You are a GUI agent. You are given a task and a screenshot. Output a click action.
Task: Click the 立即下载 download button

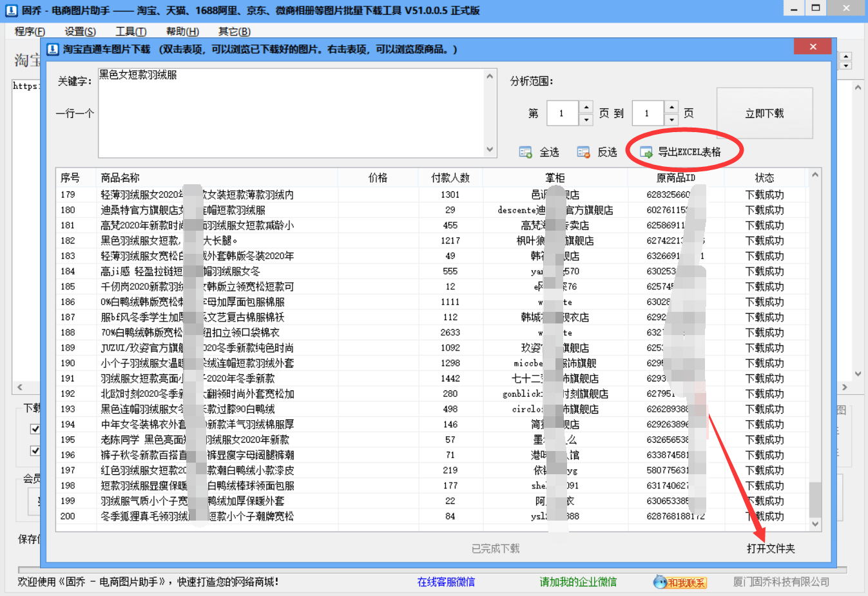click(x=765, y=113)
